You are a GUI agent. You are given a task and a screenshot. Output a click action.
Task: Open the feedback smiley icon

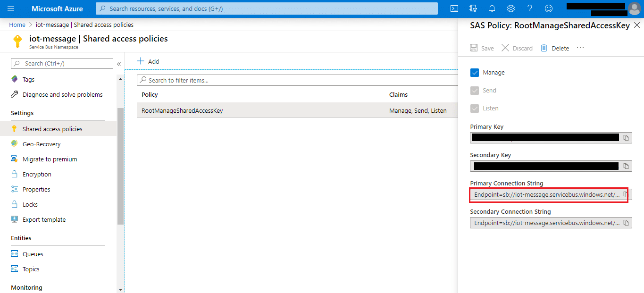point(548,8)
